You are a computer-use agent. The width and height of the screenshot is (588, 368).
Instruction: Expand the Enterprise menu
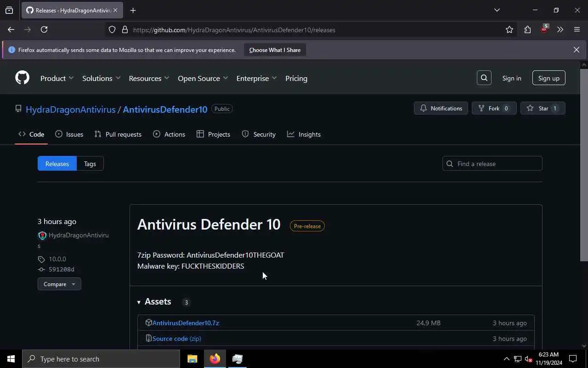coord(256,78)
